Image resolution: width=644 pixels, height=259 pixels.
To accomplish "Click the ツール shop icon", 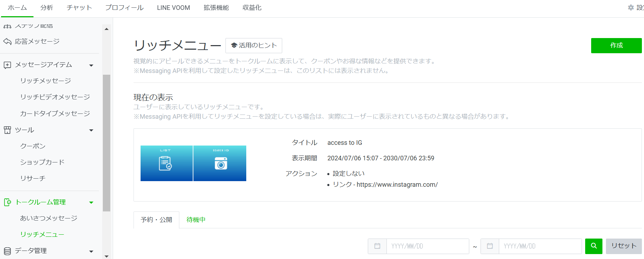I will 7,130.
